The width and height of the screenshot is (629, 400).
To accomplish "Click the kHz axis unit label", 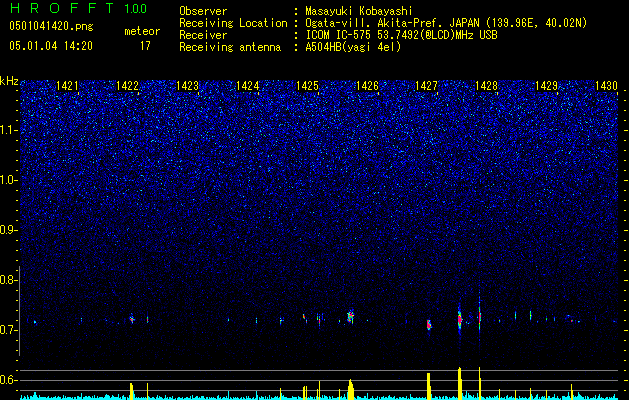I will 9,81.
